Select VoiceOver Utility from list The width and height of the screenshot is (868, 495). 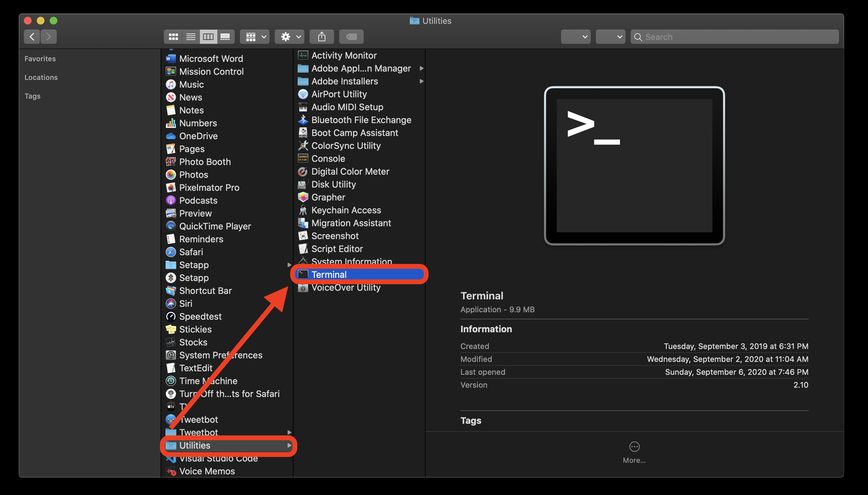pos(345,287)
